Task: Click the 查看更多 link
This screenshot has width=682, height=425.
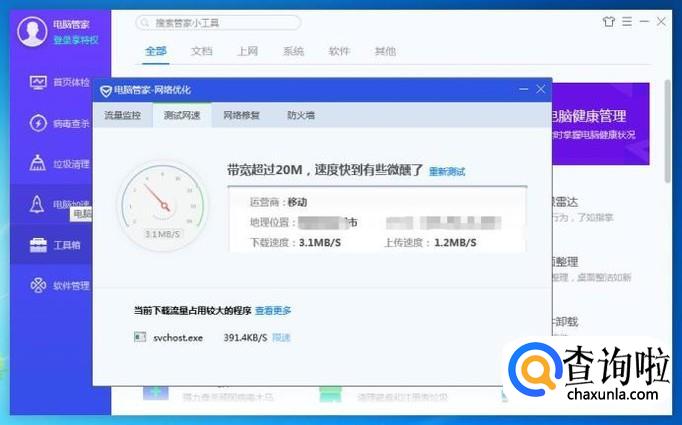Action: tap(273, 311)
